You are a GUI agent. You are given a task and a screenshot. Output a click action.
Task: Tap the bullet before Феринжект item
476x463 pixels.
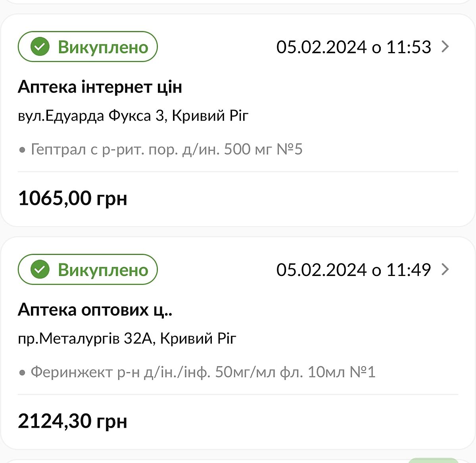click(x=23, y=373)
